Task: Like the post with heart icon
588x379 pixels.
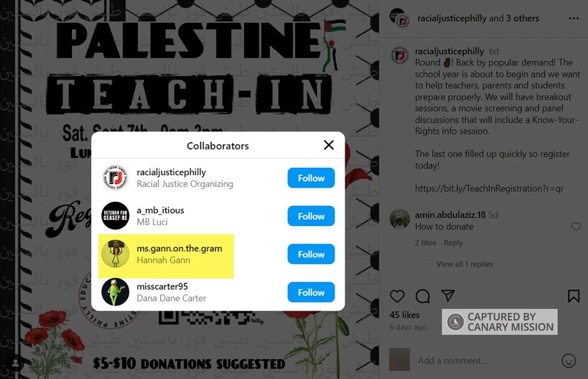Action: click(x=397, y=297)
